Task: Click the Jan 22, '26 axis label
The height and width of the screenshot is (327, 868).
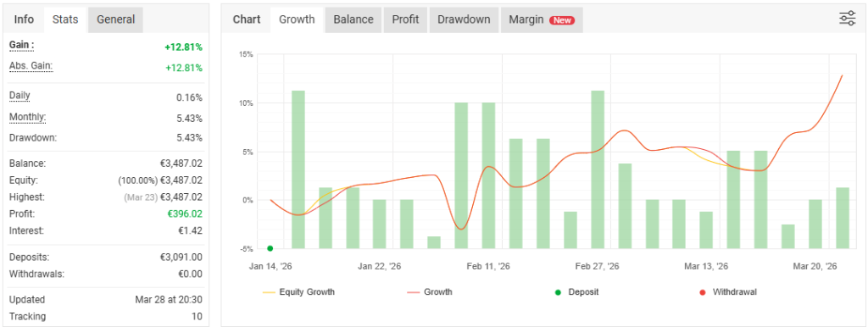Action: coord(379,267)
